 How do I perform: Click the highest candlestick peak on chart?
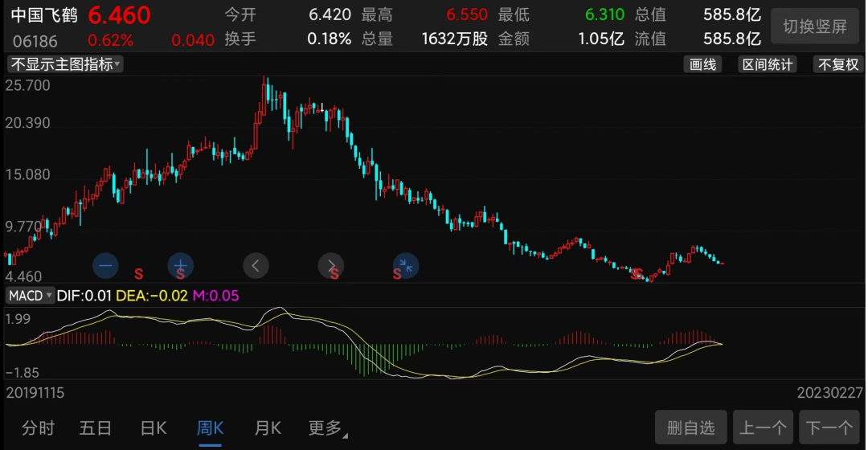coord(264,94)
